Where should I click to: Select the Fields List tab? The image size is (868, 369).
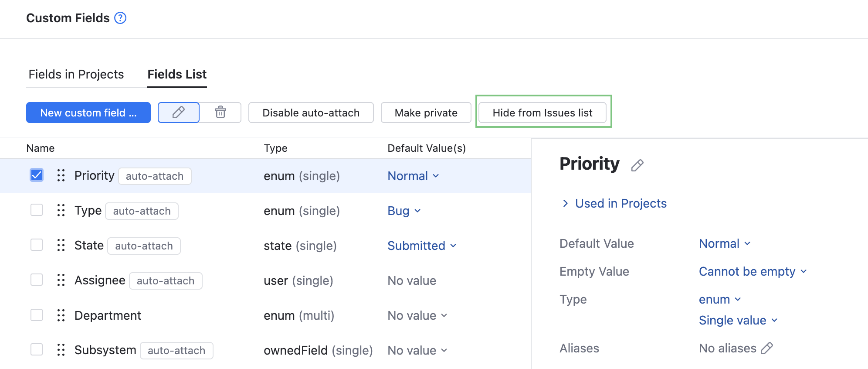tap(177, 75)
